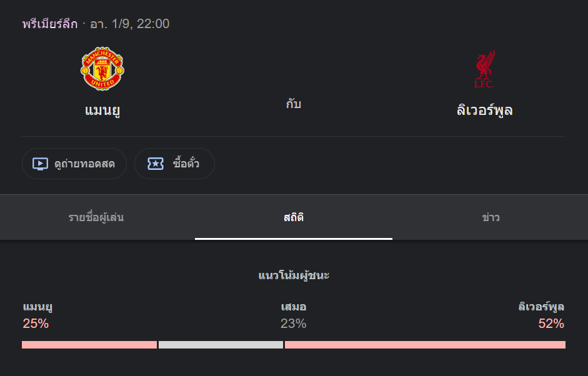The image size is (588, 376).
Task: Click the 25% แมนยู win percentage
Action: click(x=36, y=324)
